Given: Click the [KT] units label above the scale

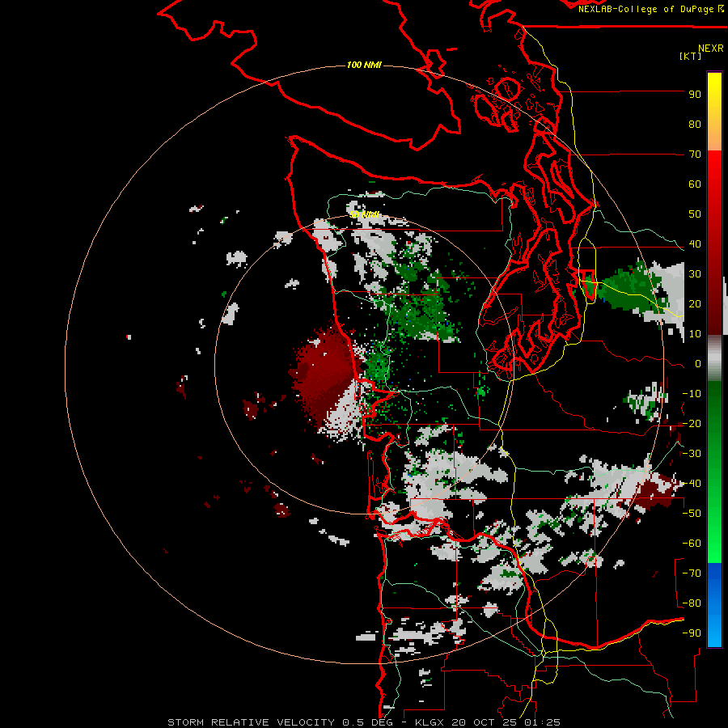Looking at the screenshot, I should coord(691,56).
